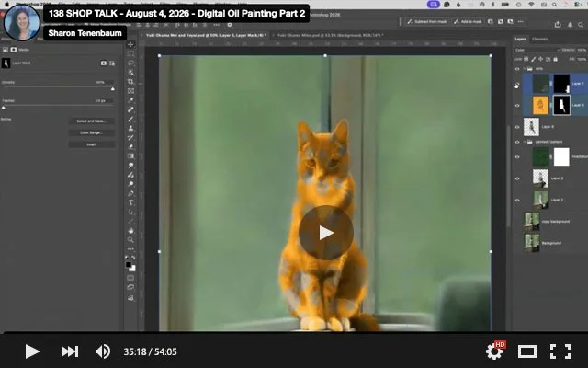Select the Brush tool
Viewport: 588px width, 368px height.
(x=130, y=119)
